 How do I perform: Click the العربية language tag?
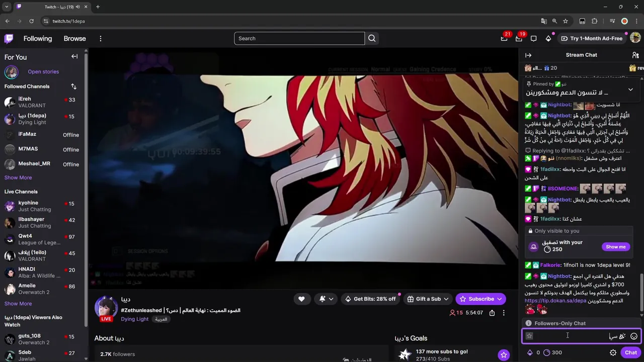click(x=161, y=319)
